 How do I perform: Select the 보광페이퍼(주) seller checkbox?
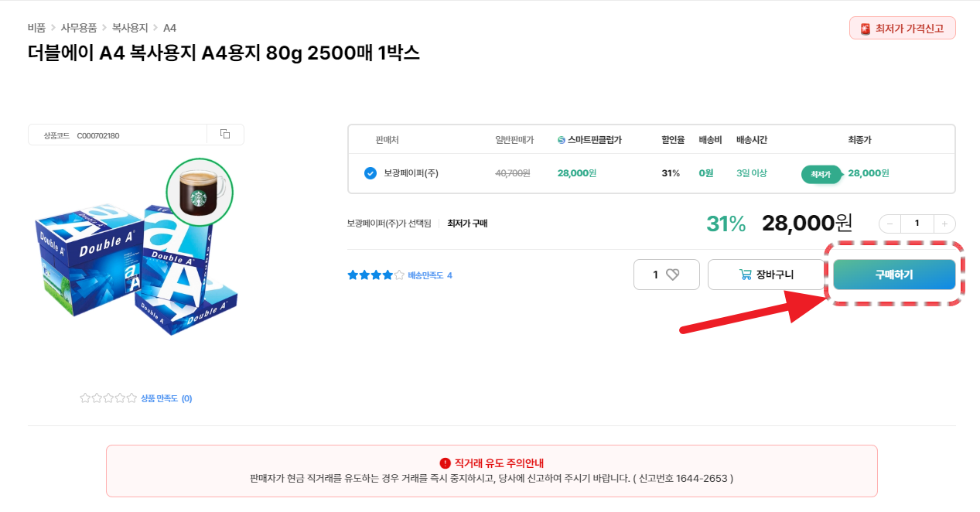point(370,173)
